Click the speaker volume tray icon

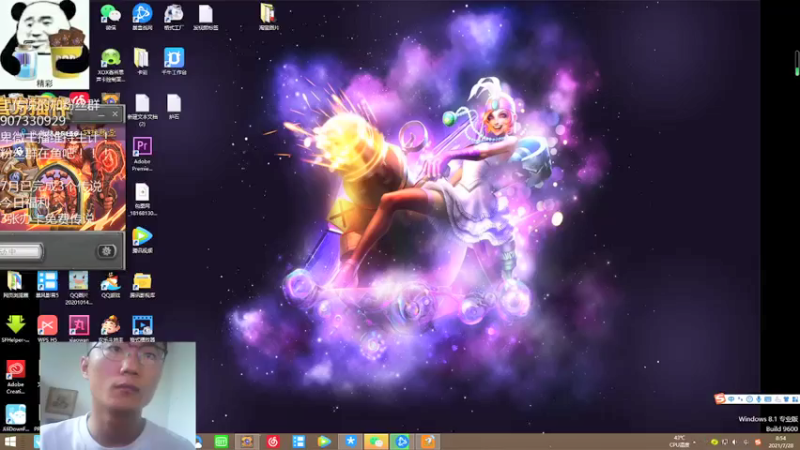coord(735,442)
